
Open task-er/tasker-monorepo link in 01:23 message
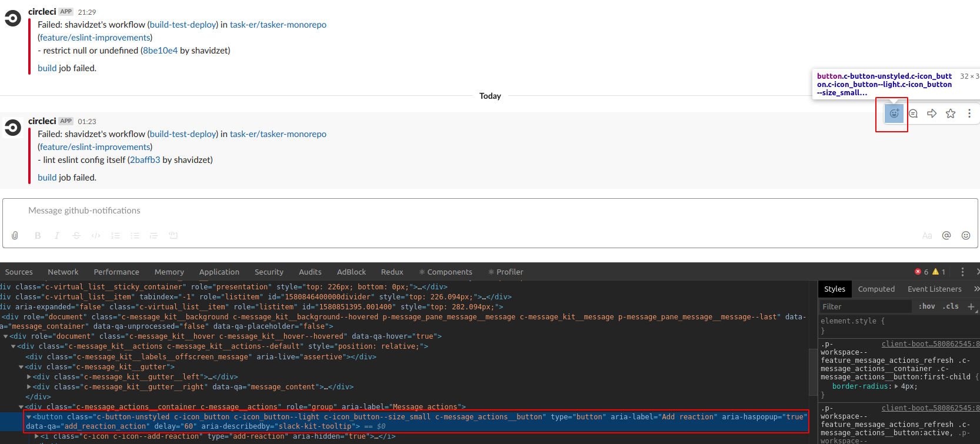(x=278, y=134)
